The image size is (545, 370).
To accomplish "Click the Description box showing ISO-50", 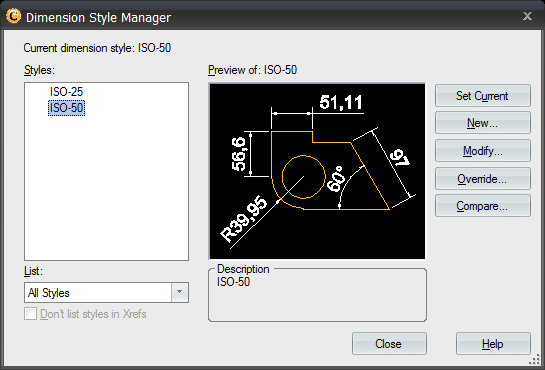I will pos(317,295).
